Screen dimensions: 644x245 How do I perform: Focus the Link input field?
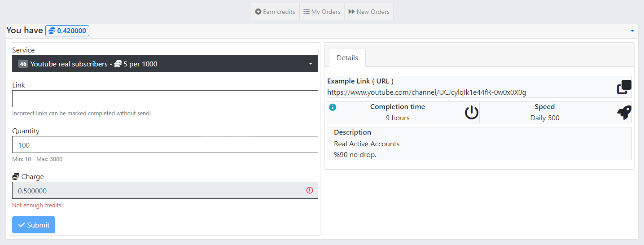coord(165,99)
